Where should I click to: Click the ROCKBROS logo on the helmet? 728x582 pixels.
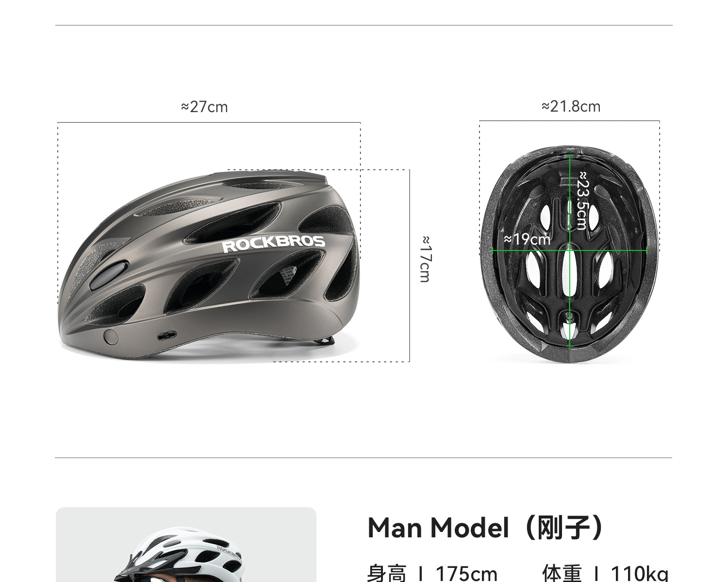[274, 244]
